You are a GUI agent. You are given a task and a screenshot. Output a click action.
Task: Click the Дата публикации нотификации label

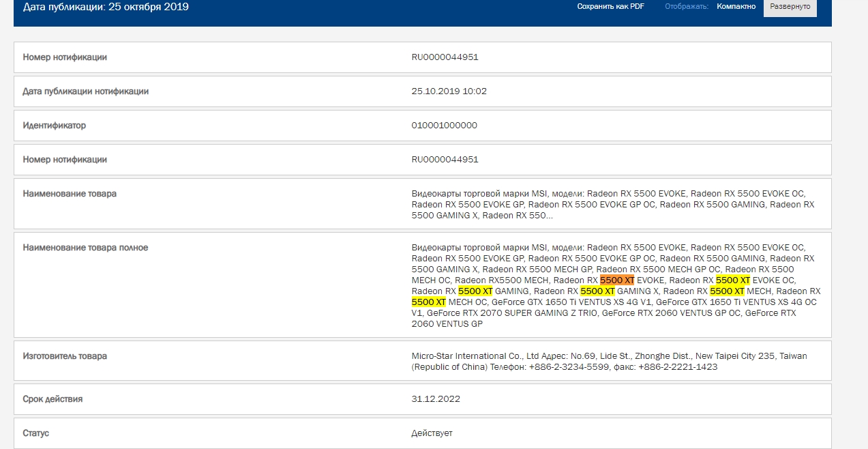85,91
